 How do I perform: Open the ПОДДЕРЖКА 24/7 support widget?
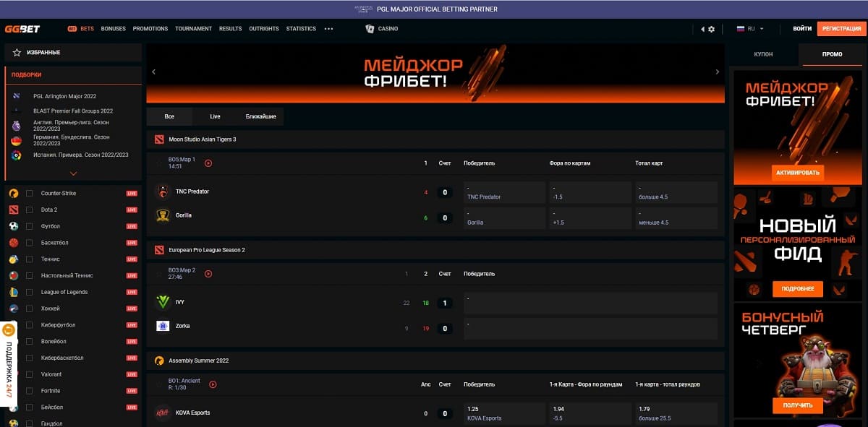click(9, 366)
